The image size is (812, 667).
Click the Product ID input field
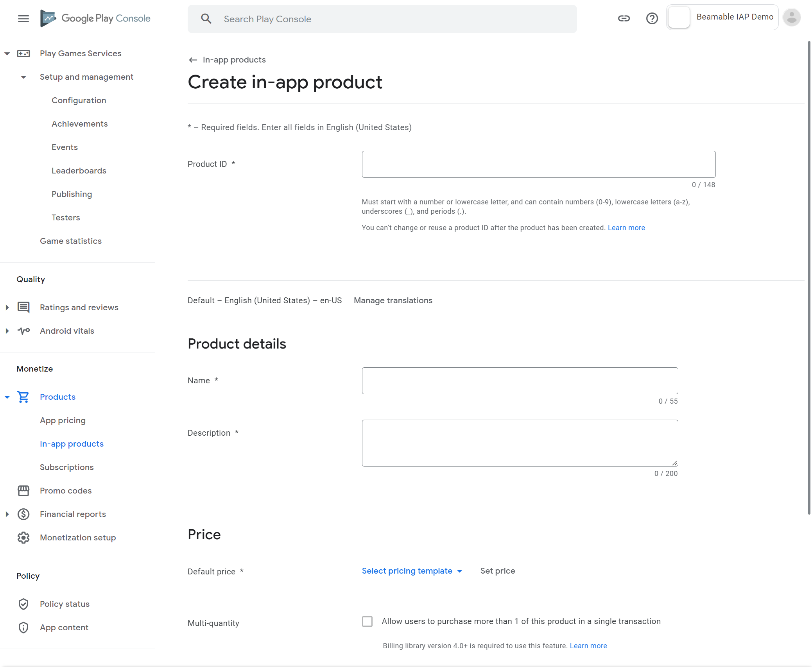click(x=538, y=164)
